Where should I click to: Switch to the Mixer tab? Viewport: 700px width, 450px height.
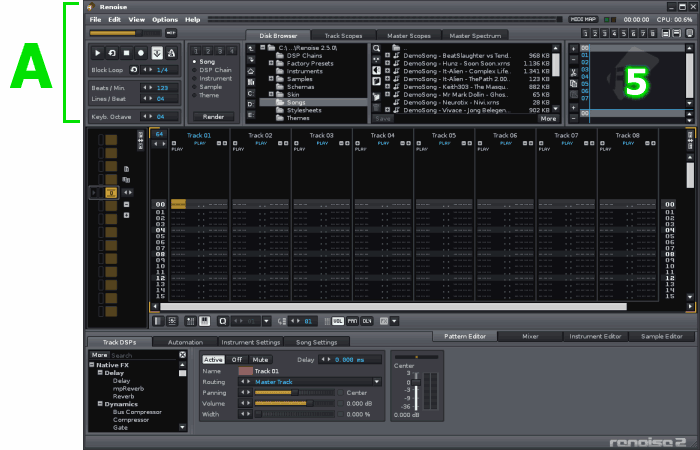coord(530,337)
